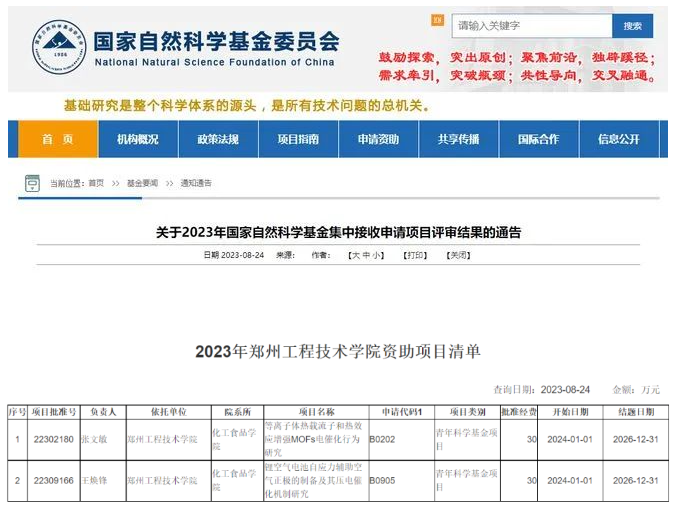Click the 金额：万元 label
679x514 pixels.
pyautogui.click(x=636, y=390)
